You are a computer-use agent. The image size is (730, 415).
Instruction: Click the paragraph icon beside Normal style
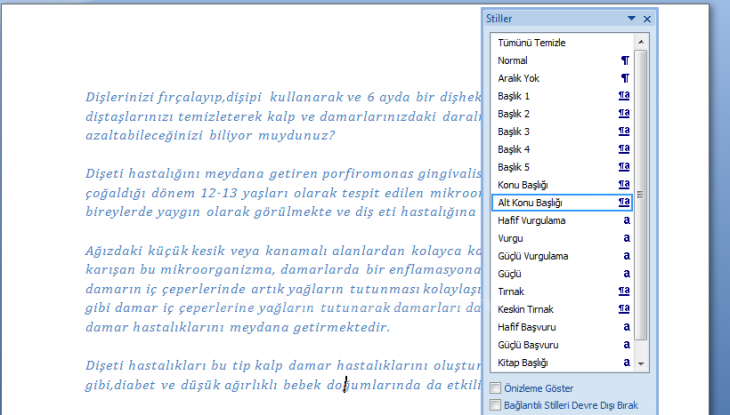click(625, 61)
